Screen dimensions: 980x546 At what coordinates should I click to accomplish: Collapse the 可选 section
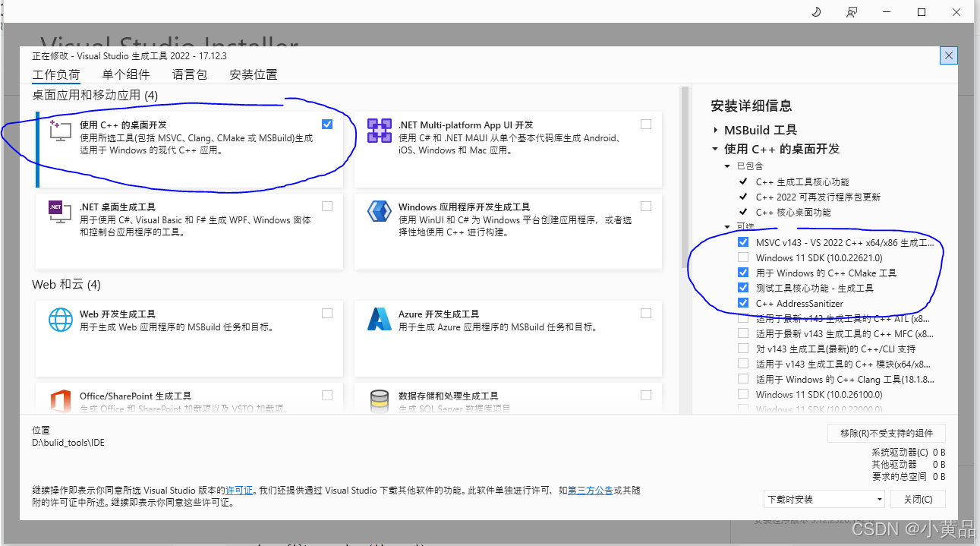(x=728, y=226)
